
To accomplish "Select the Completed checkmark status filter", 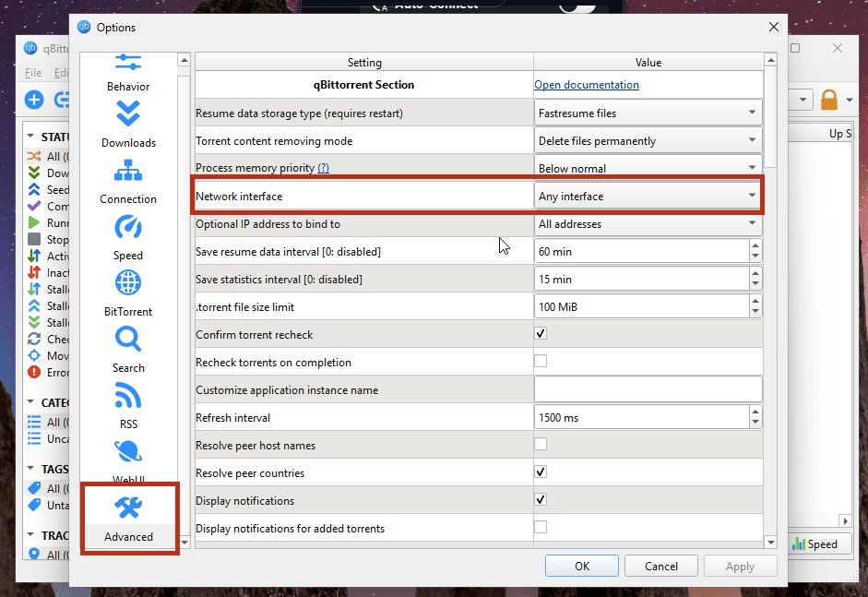I will point(34,206).
